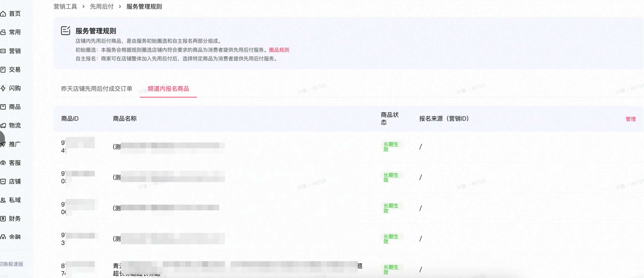Screen dimensions: 644x278
Task: Click the product name starting with 青
Action: [x=237, y=270]
